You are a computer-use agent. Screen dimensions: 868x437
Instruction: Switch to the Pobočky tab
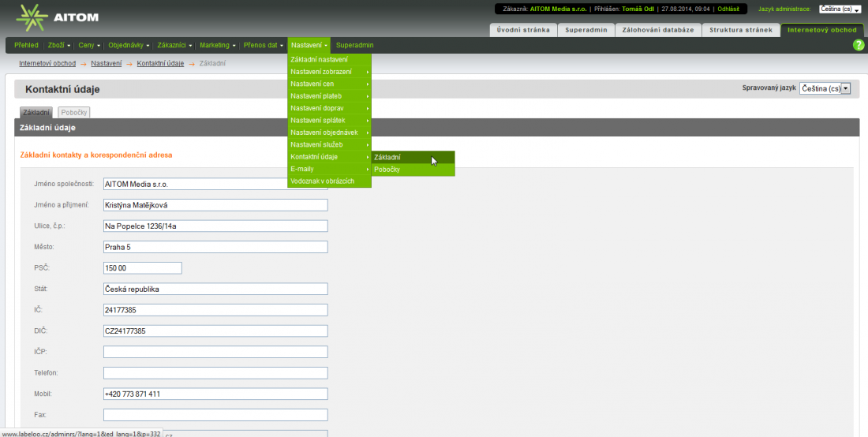(x=74, y=113)
